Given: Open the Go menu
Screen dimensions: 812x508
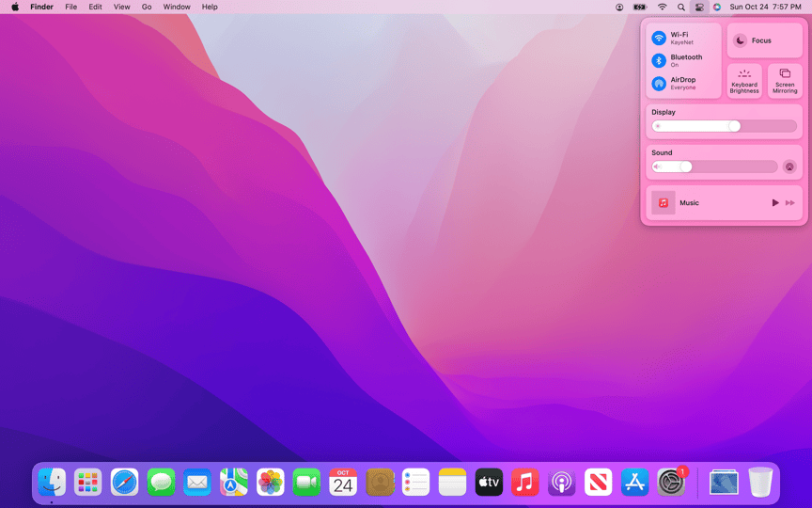Looking at the screenshot, I should 147,7.
